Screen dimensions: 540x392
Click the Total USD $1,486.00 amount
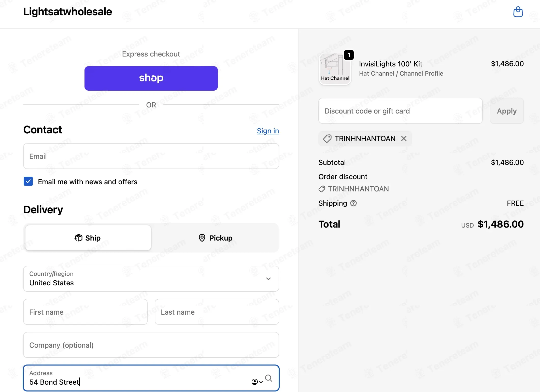(492, 224)
